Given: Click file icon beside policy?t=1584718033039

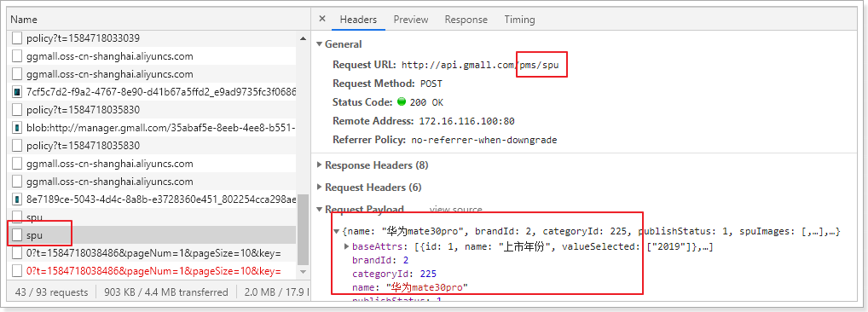Looking at the screenshot, I should [x=17, y=38].
